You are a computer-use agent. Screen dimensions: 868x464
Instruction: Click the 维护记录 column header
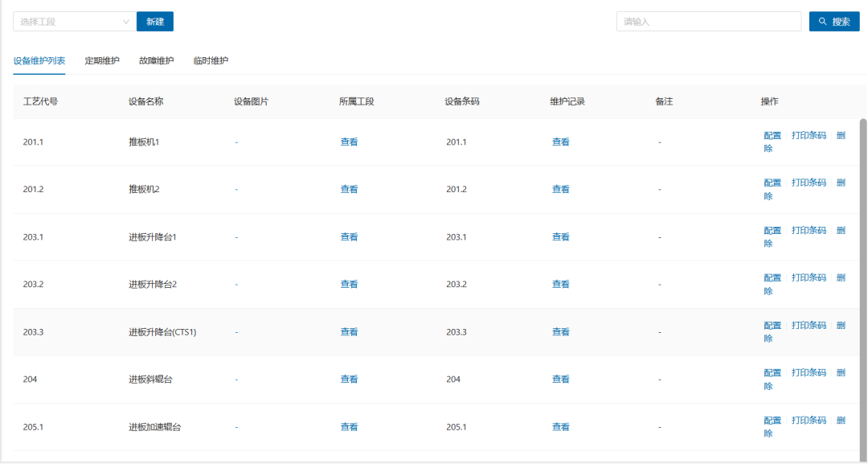click(567, 102)
